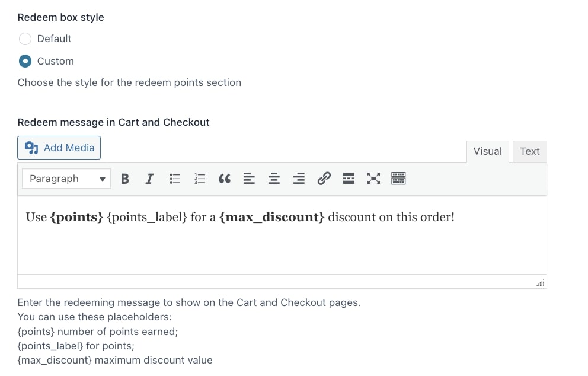Align text left
The width and height of the screenshot is (588, 376).
249,179
